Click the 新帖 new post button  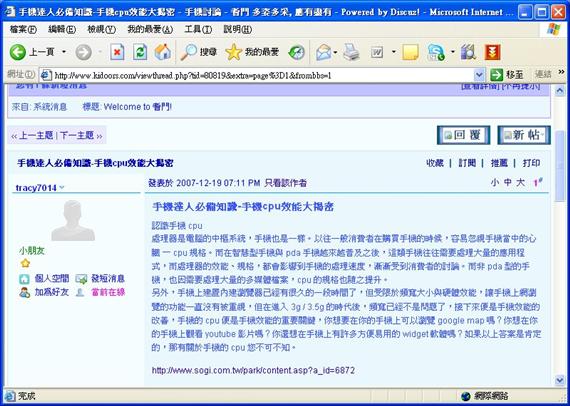[524, 135]
